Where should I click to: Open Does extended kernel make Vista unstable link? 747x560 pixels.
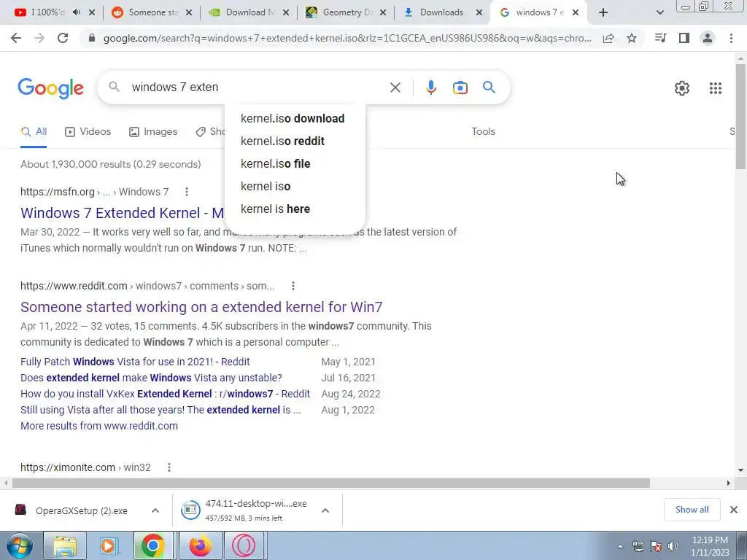(151, 378)
